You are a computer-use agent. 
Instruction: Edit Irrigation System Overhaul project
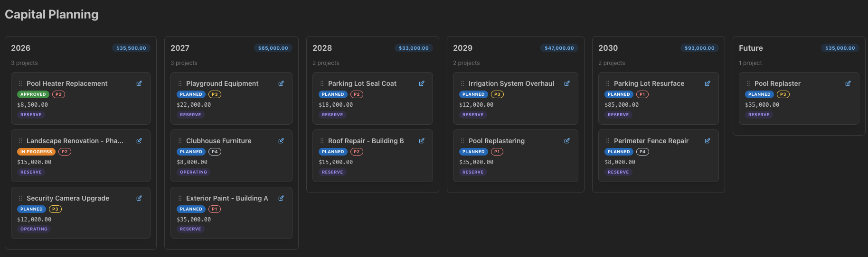[x=567, y=83]
